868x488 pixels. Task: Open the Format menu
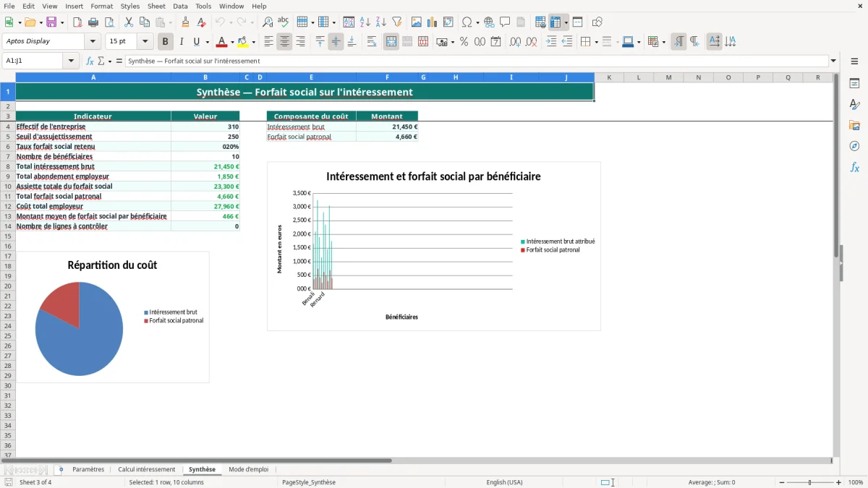tap(102, 6)
